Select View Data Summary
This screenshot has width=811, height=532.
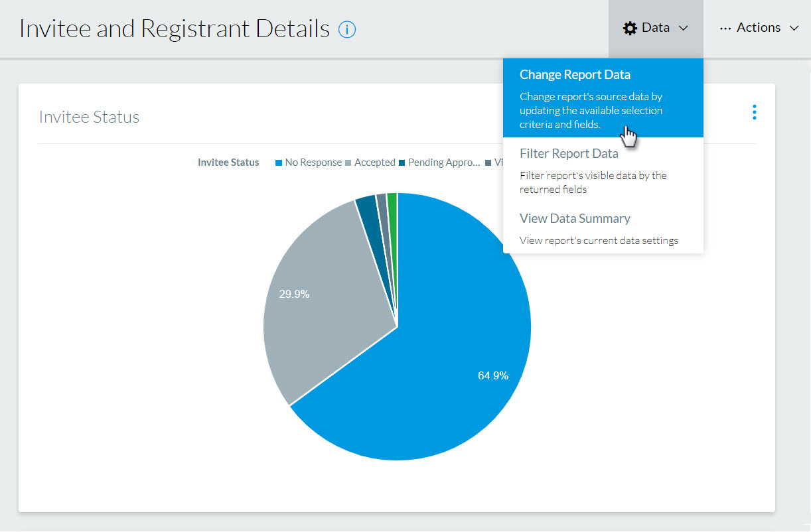[x=575, y=218]
